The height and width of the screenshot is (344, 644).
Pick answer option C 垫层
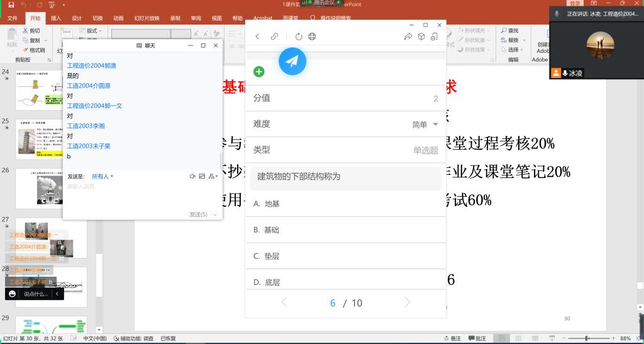coord(266,256)
